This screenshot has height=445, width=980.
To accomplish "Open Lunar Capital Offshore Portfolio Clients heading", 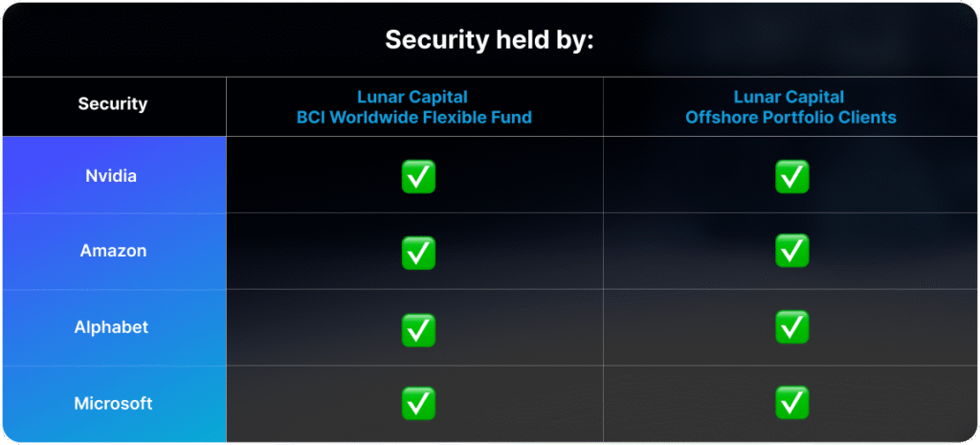I will (791, 107).
